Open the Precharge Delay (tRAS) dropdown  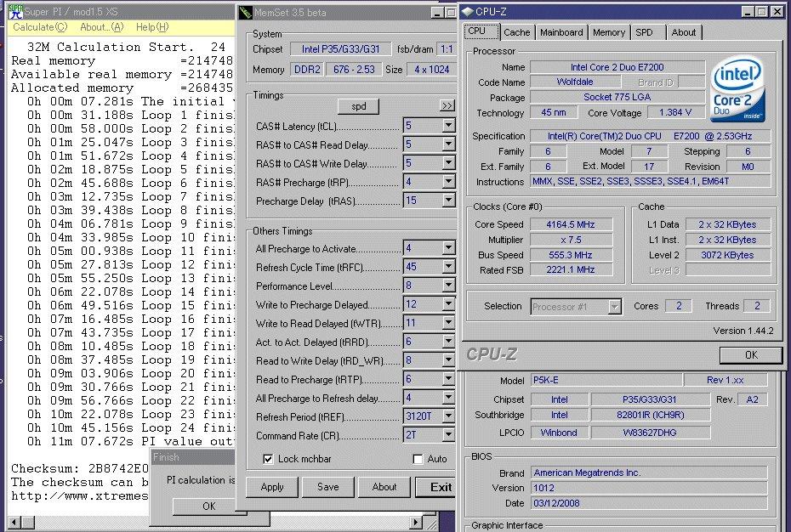click(x=448, y=200)
